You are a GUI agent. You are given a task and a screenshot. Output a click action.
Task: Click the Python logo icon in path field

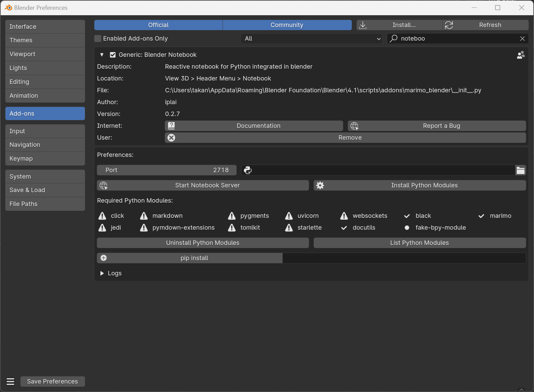[x=248, y=170]
